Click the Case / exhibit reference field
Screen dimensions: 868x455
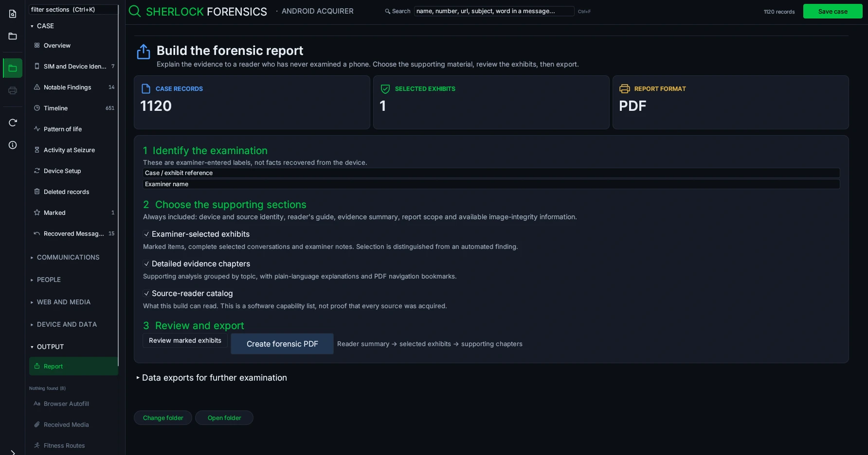(x=491, y=173)
